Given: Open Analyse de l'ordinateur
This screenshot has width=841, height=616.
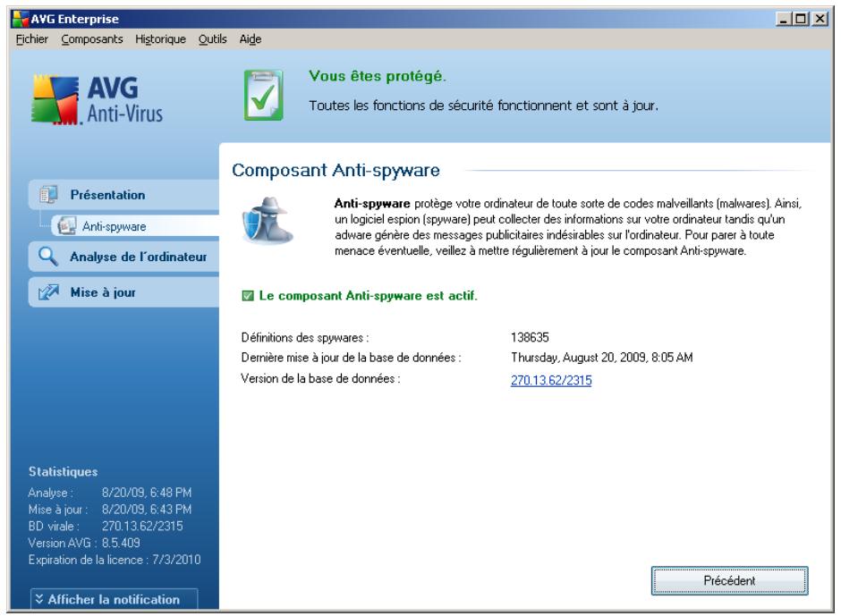Looking at the screenshot, I should point(123,257).
